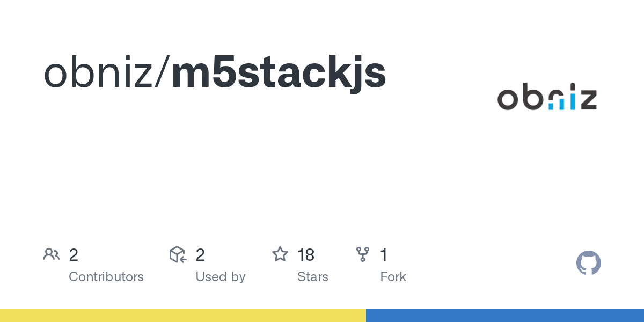Select the blue language bar segment
The image size is (644, 322).
(504, 316)
